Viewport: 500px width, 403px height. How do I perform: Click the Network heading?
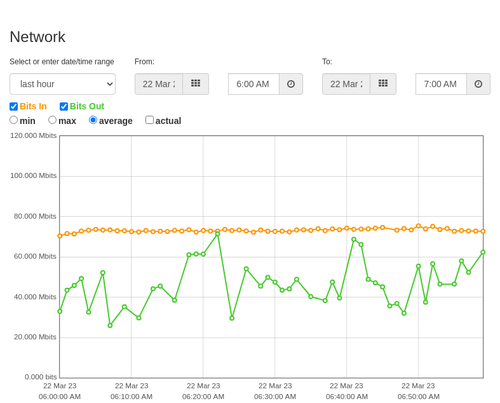[x=37, y=37]
